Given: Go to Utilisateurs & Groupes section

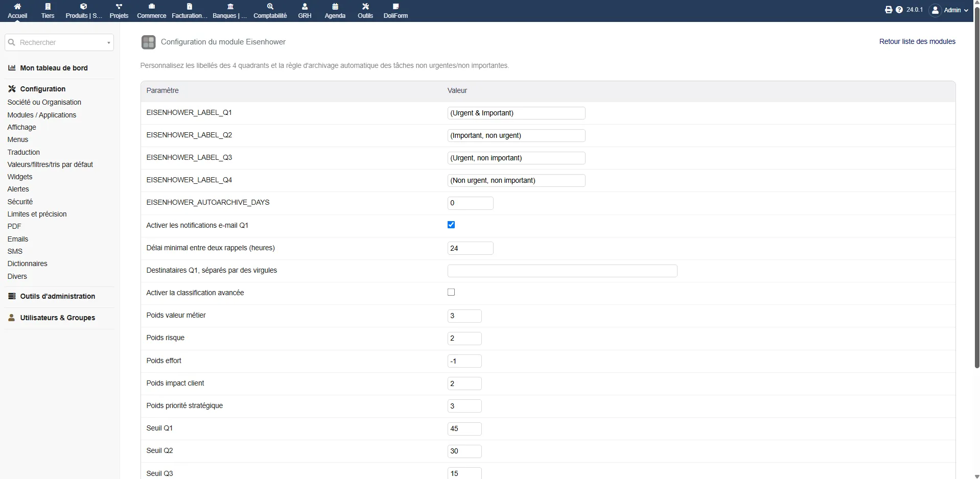Looking at the screenshot, I should pos(58,318).
